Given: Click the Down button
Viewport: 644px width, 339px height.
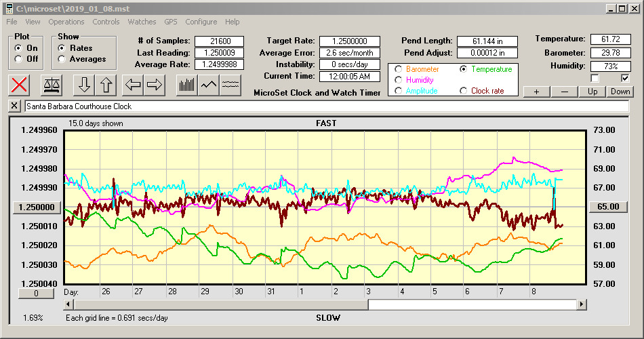Looking at the screenshot, I should tap(620, 92).
